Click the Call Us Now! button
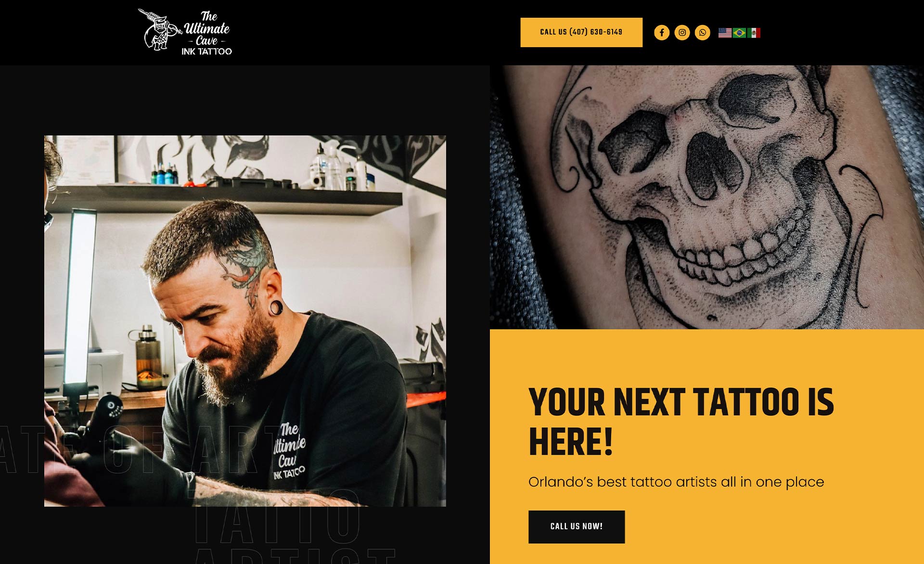This screenshot has width=924, height=564. coord(577,527)
